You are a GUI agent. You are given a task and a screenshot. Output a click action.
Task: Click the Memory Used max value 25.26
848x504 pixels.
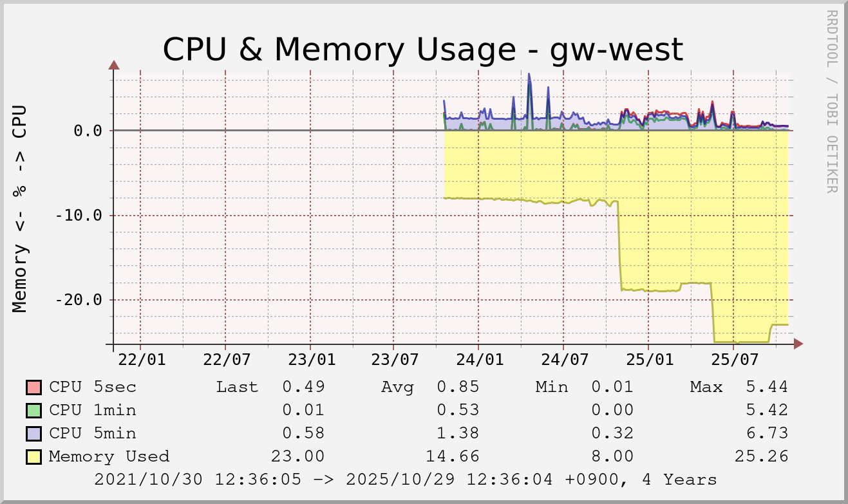pos(761,457)
